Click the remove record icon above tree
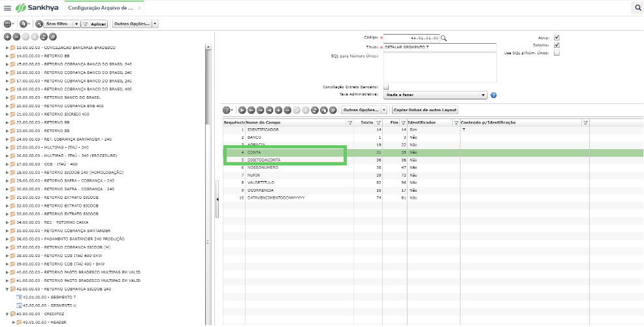 [x=16, y=37]
